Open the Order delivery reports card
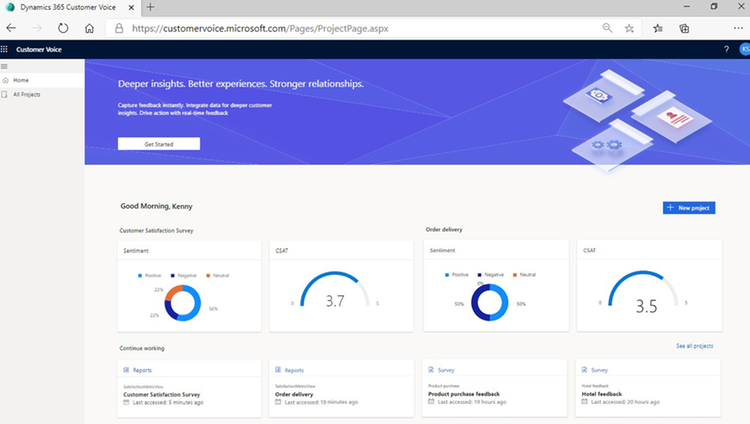 342,389
